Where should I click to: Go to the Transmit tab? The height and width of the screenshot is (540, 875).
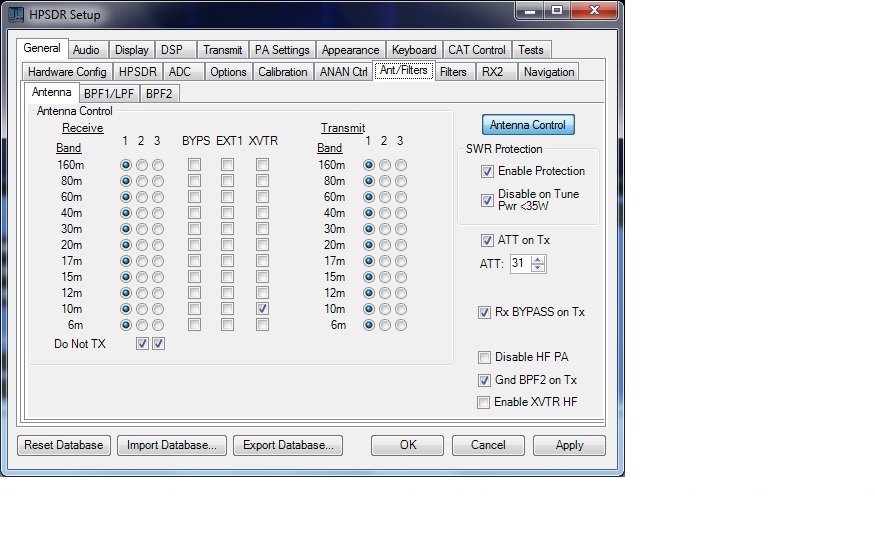tap(223, 50)
